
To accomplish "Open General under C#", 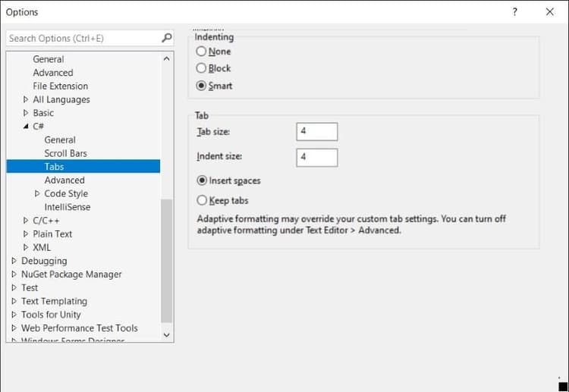I will click(60, 140).
